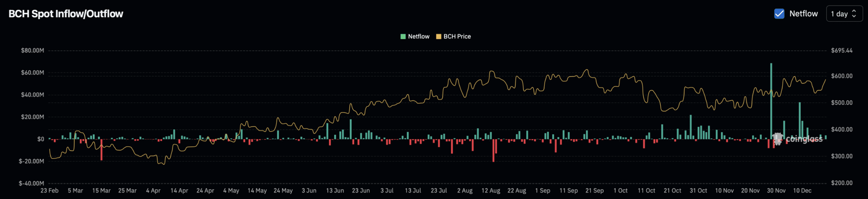Toggle Netflow series in chart legend
868x199 pixels.
tap(415, 36)
